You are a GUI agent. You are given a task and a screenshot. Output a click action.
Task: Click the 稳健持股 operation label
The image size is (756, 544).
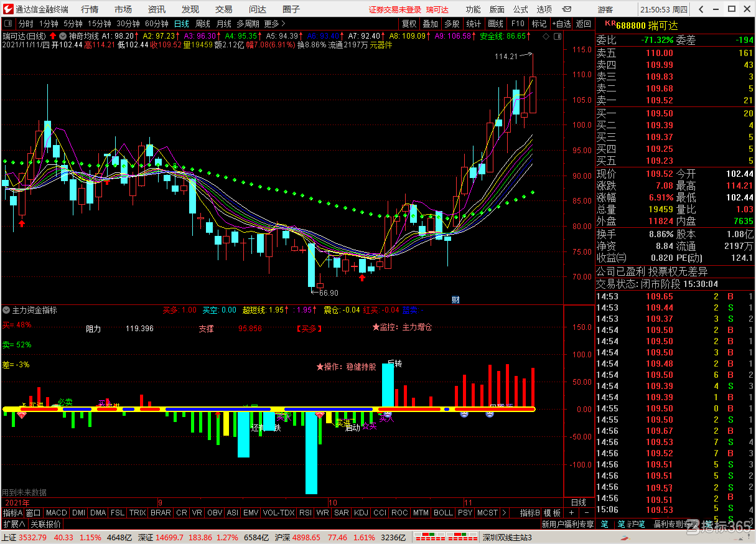361,367
